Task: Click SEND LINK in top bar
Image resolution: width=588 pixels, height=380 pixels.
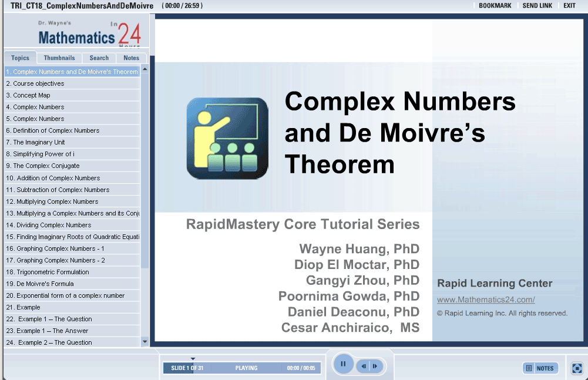Action: (537, 6)
